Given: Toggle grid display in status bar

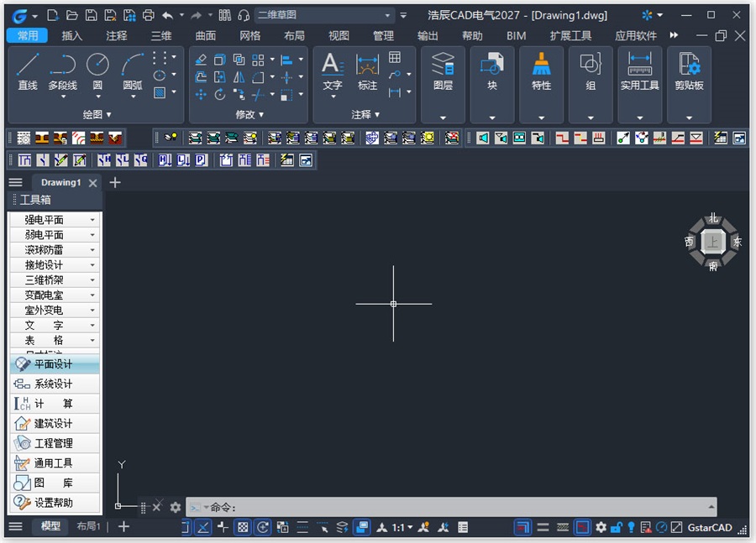Looking at the screenshot, I should pos(243,527).
